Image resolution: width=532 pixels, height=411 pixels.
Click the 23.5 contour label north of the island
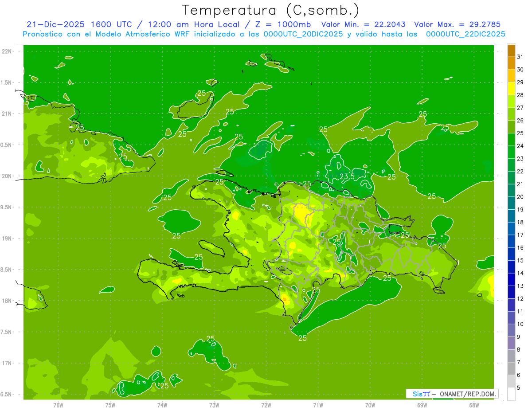[x=347, y=176]
